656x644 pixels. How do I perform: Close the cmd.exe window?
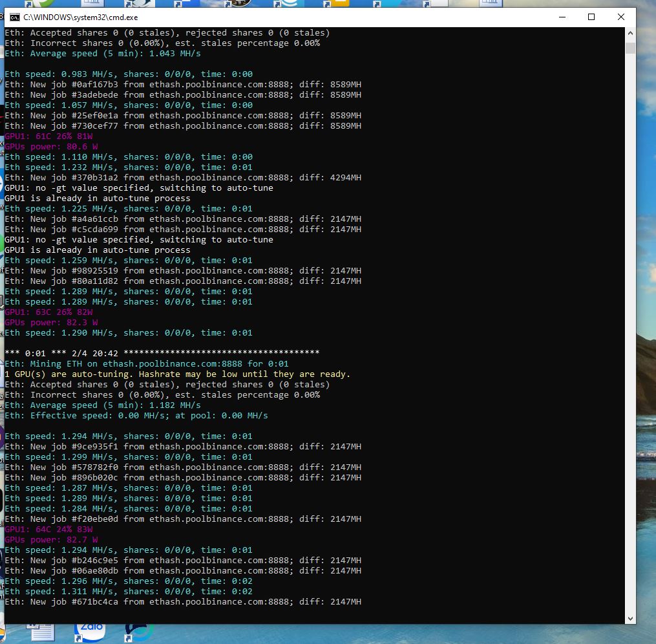pyautogui.click(x=621, y=17)
